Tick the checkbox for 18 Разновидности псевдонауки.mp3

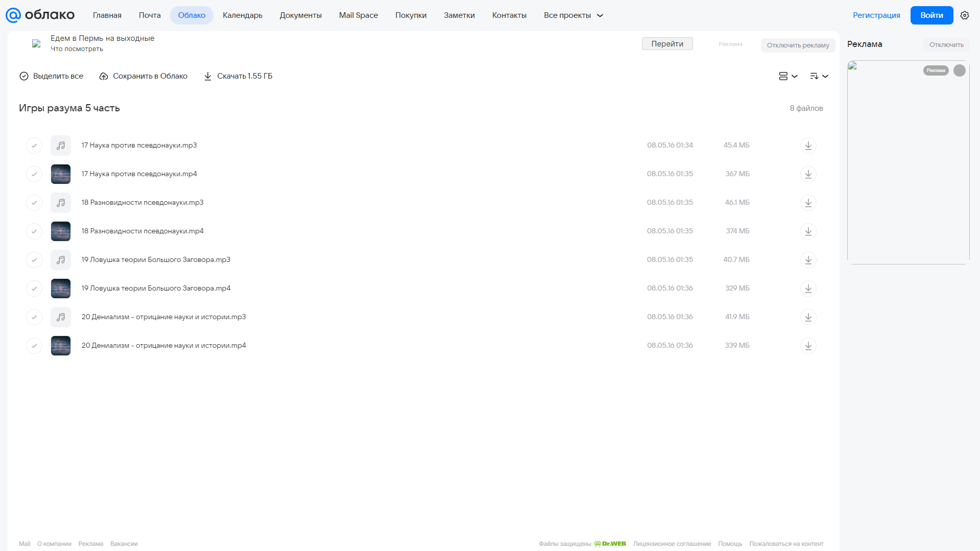pos(34,203)
